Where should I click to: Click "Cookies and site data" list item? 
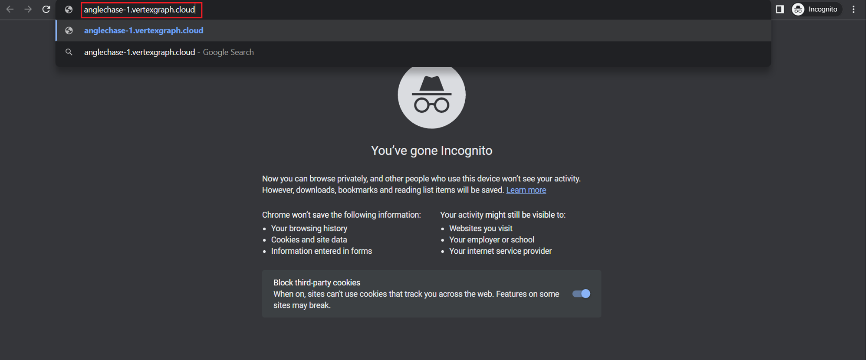pyautogui.click(x=309, y=239)
